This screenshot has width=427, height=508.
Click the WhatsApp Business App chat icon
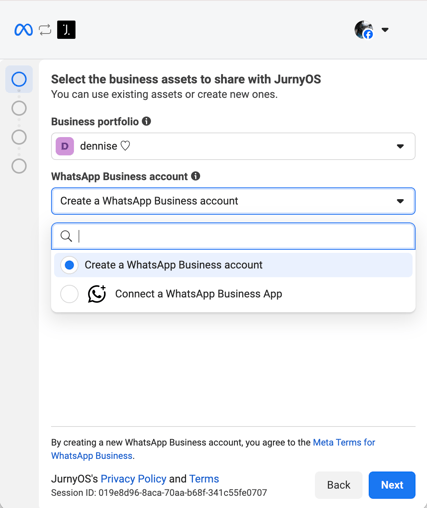[97, 294]
